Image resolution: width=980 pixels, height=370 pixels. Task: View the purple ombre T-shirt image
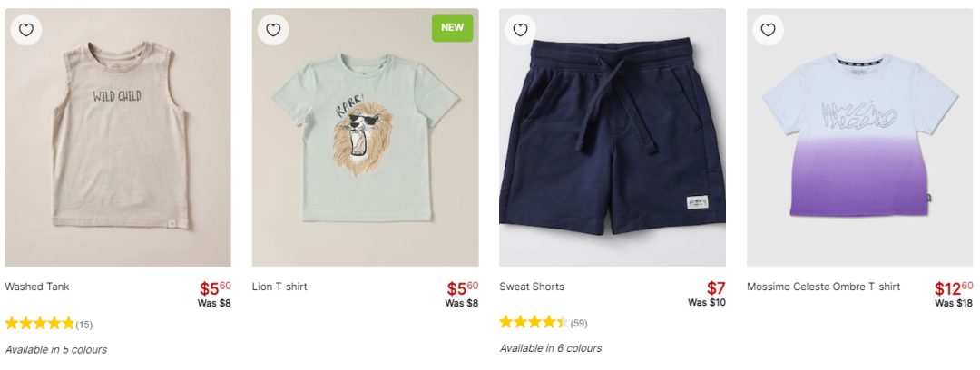[860, 138]
